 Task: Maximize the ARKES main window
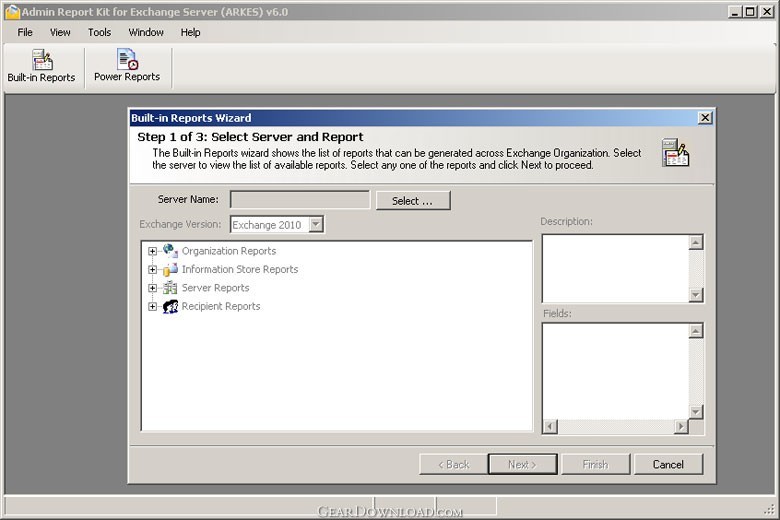(x=750, y=12)
